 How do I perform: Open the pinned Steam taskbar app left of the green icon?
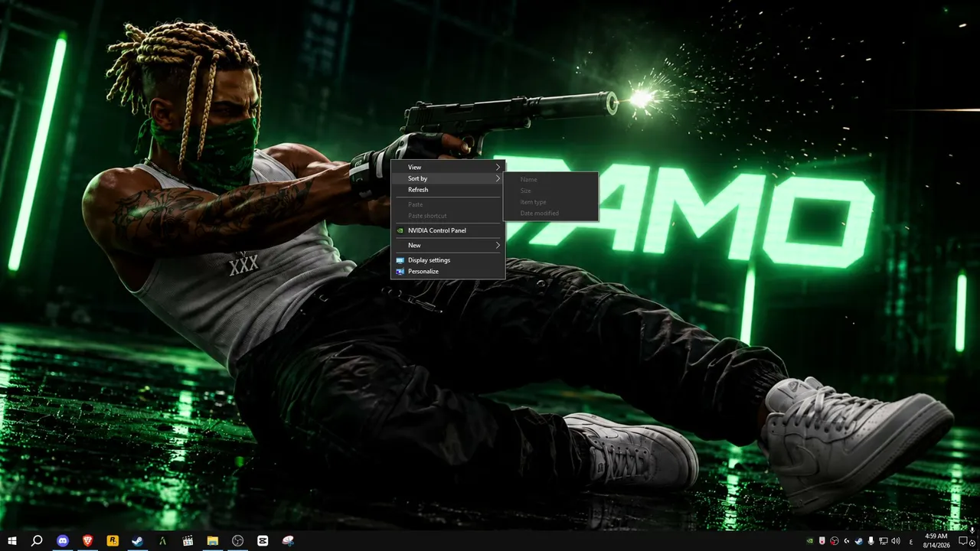[137, 540]
